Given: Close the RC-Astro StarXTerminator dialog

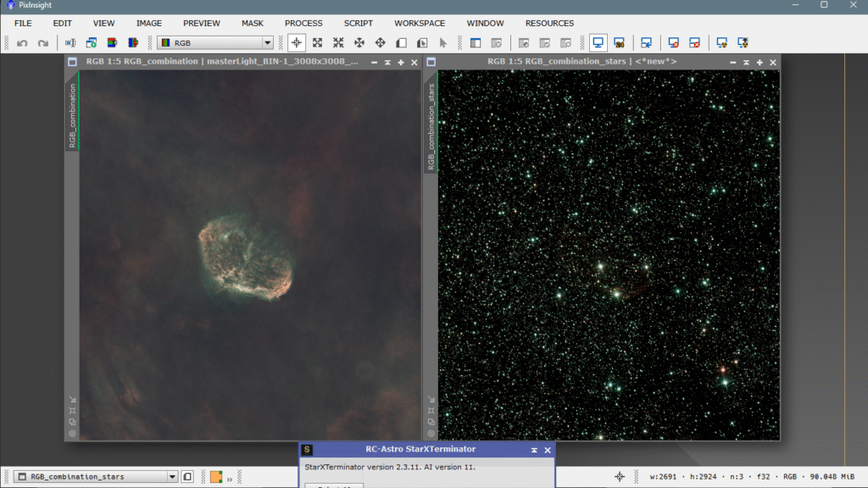Looking at the screenshot, I should tap(548, 450).
